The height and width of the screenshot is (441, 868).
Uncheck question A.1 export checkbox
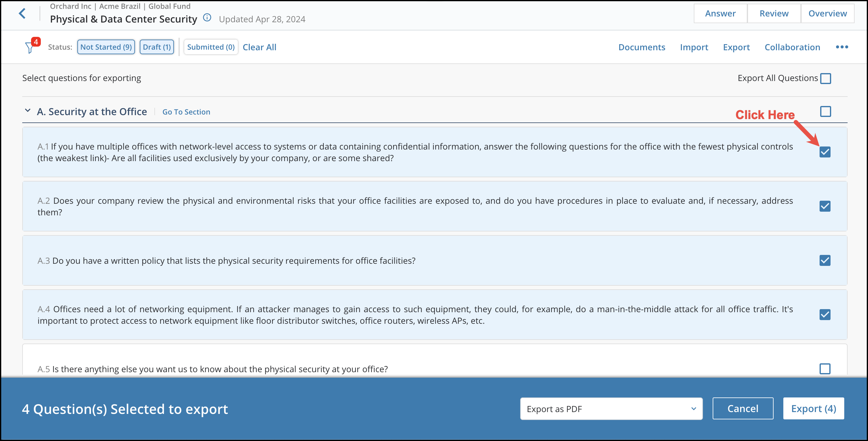coord(824,152)
